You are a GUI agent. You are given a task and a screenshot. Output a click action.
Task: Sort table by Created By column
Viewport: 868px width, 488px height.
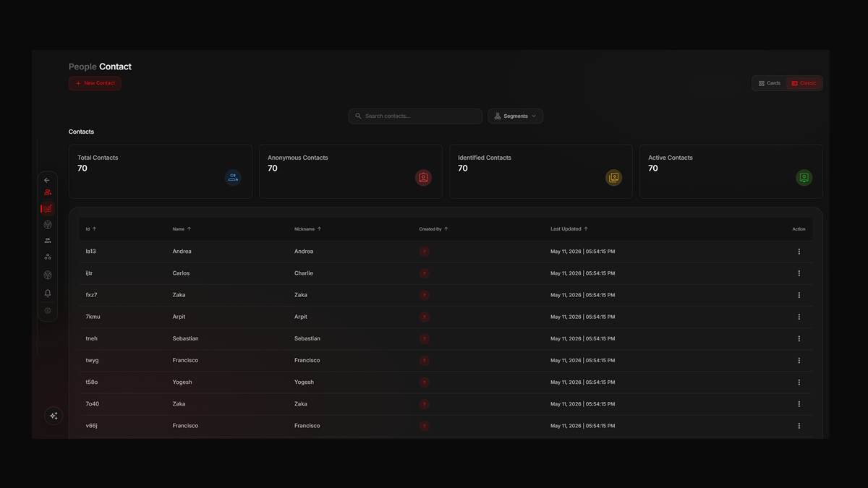point(433,229)
